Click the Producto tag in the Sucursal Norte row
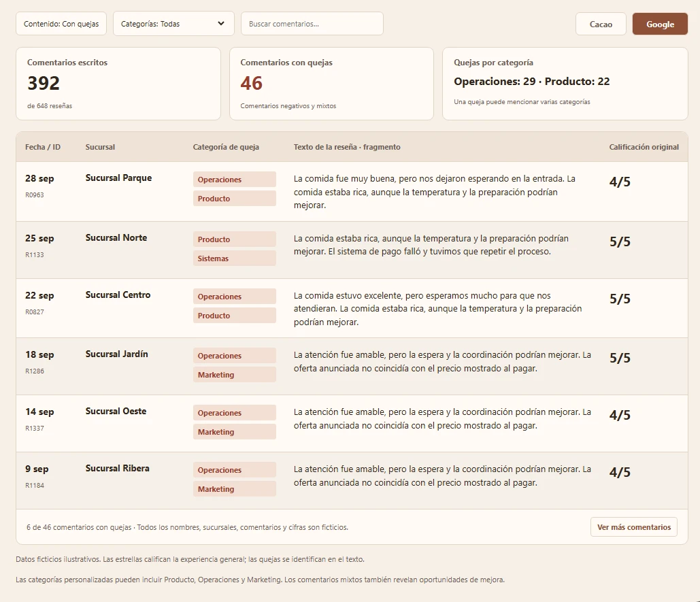 [x=235, y=239]
